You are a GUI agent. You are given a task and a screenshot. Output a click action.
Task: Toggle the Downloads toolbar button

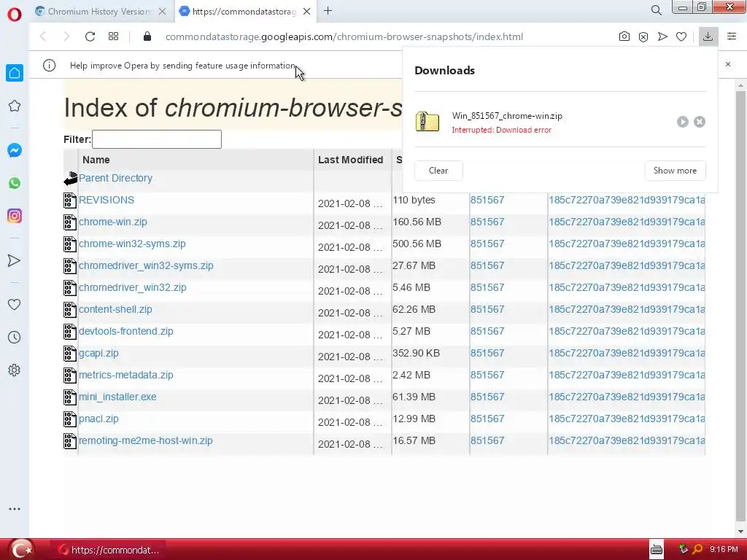pyautogui.click(x=708, y=36)
